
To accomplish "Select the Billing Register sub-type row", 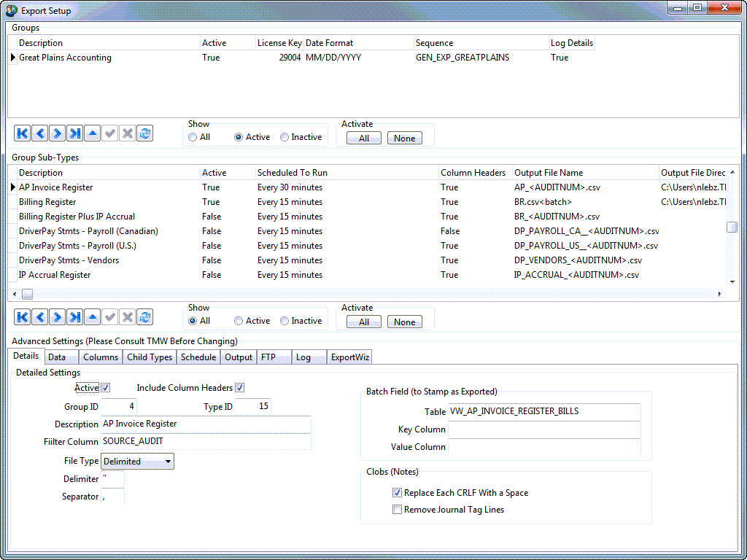I will [x=47, y=202].
